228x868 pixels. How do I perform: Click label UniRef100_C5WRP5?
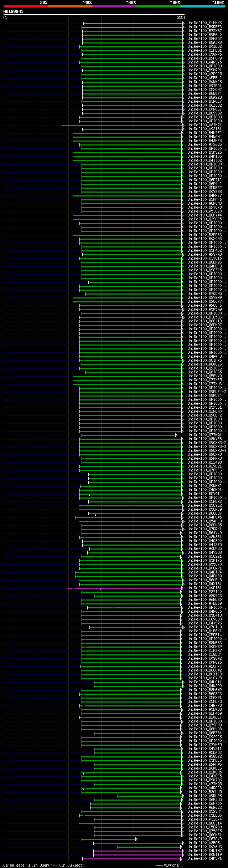(204, 55)
